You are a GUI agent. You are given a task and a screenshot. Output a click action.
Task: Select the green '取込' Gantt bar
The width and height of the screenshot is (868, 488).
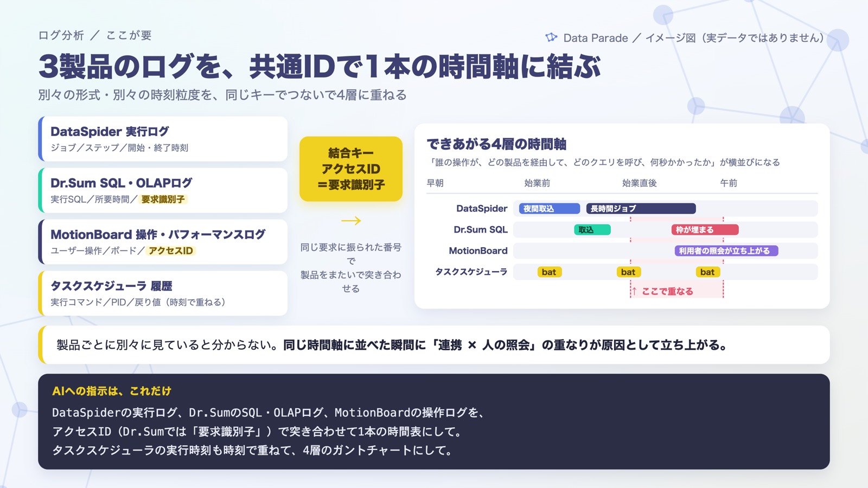coord(592,230)
